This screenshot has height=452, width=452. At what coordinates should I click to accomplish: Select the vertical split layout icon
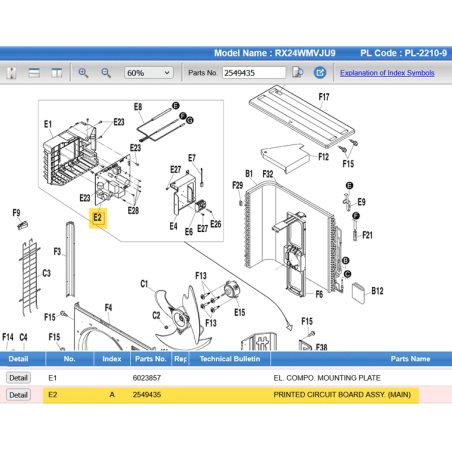pyautogui.click(x=57, y=73)
